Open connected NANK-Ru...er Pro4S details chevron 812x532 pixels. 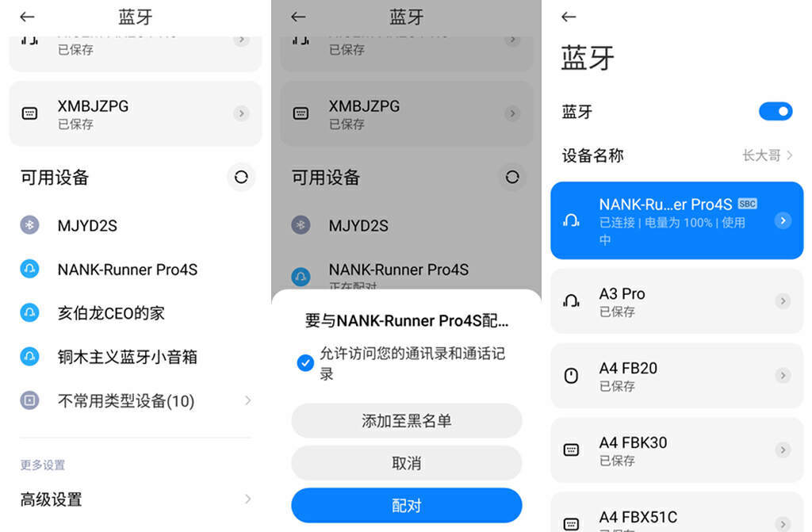(x=783, y=220)
